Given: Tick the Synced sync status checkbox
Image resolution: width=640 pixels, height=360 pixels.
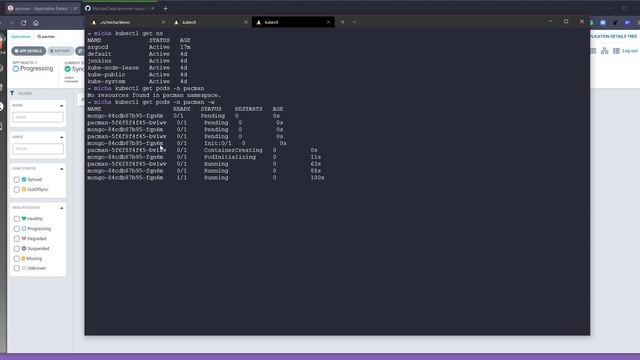Looking at the screenshot, I should point(17,180).
